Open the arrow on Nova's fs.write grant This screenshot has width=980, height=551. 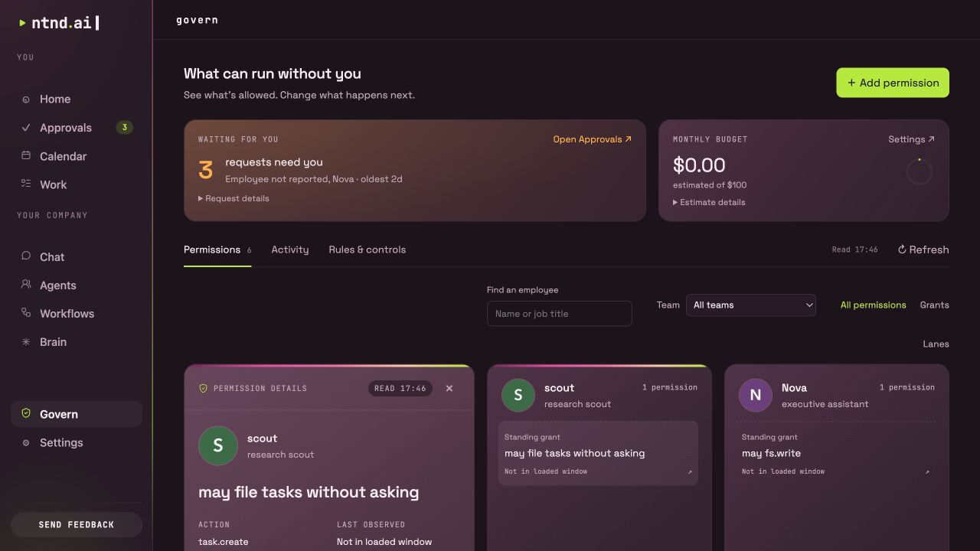tap(927, 472)
